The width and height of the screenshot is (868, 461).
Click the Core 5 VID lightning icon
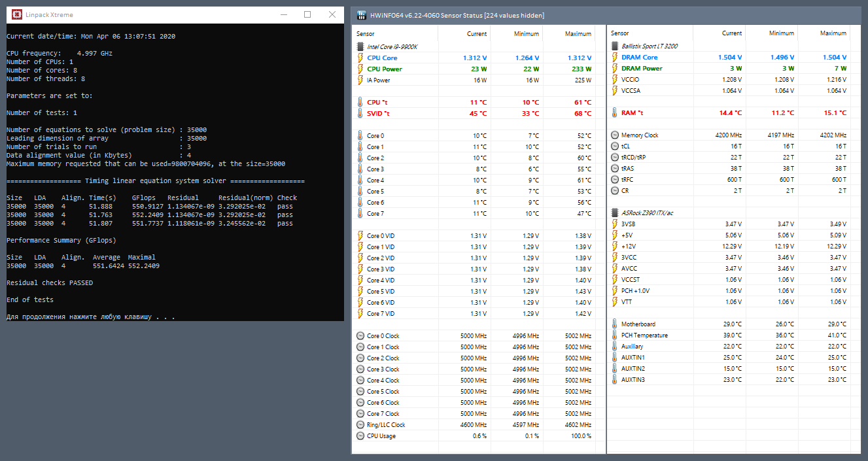360,291
